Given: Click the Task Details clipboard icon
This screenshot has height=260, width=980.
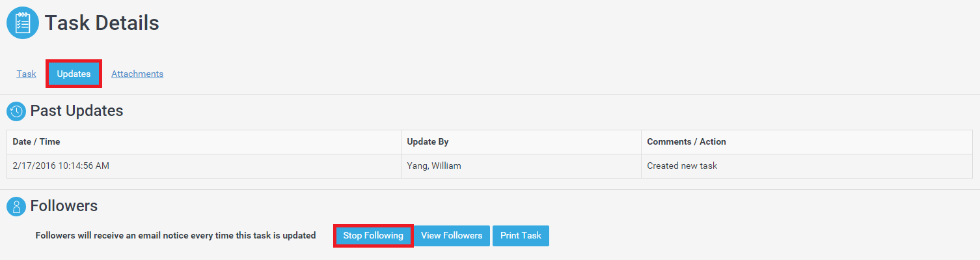Looking at the screenshot, I should point(23,23).
